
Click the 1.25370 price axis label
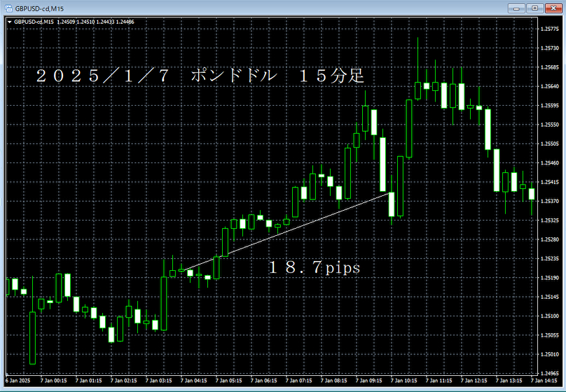551,202
